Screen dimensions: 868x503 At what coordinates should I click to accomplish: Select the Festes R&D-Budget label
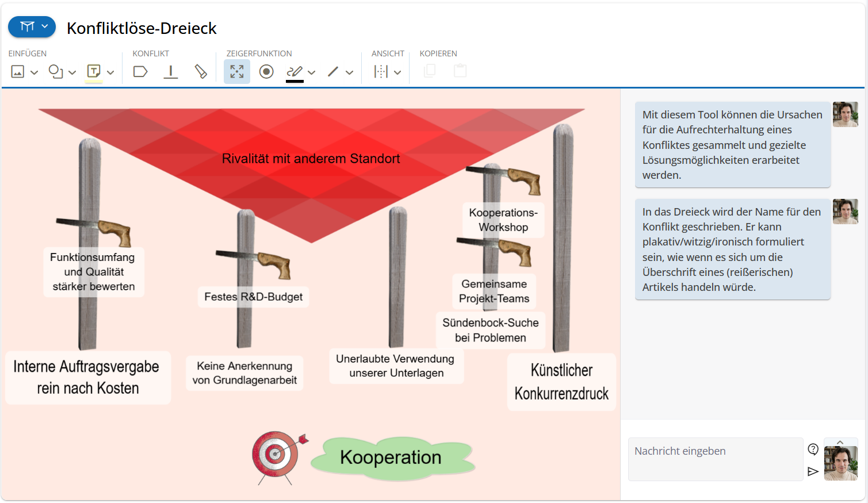tap(253, 297)
